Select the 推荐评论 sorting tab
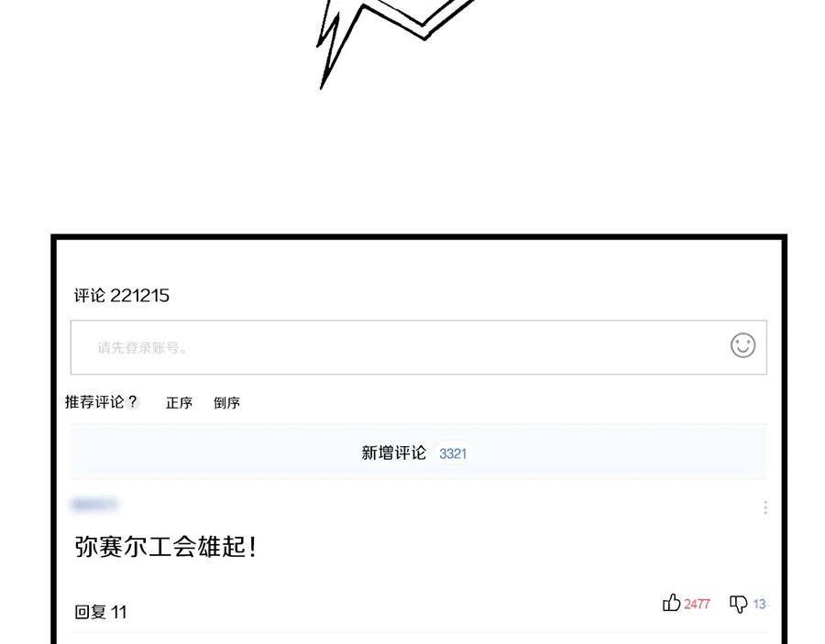The height and width of the screenshot is (644, 825). (94, 402)
